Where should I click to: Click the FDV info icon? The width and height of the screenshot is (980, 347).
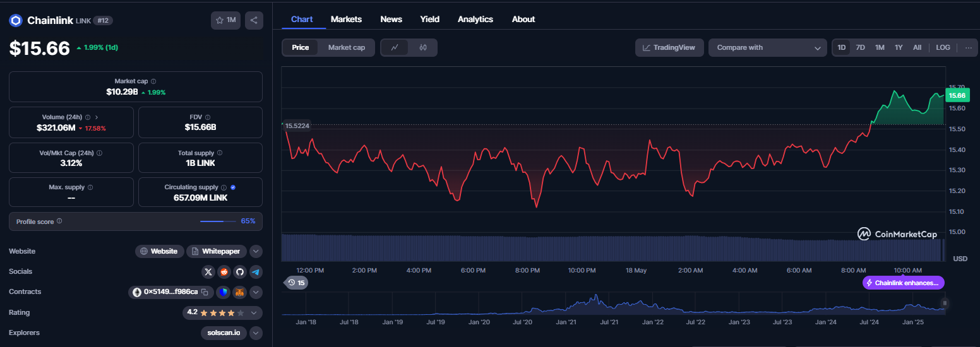208,117
